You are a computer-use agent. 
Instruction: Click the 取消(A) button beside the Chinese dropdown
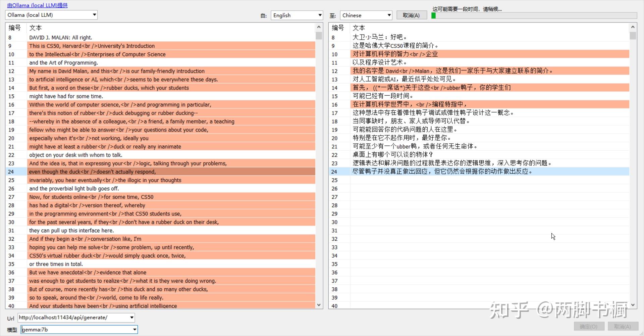point(412,15)
